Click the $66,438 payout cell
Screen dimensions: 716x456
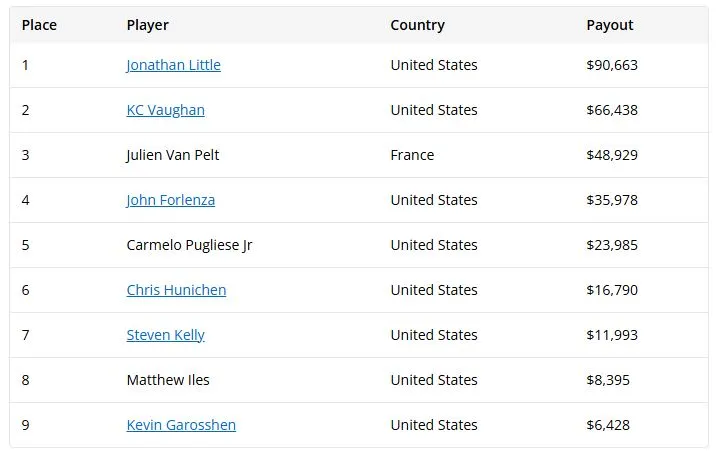612,110
